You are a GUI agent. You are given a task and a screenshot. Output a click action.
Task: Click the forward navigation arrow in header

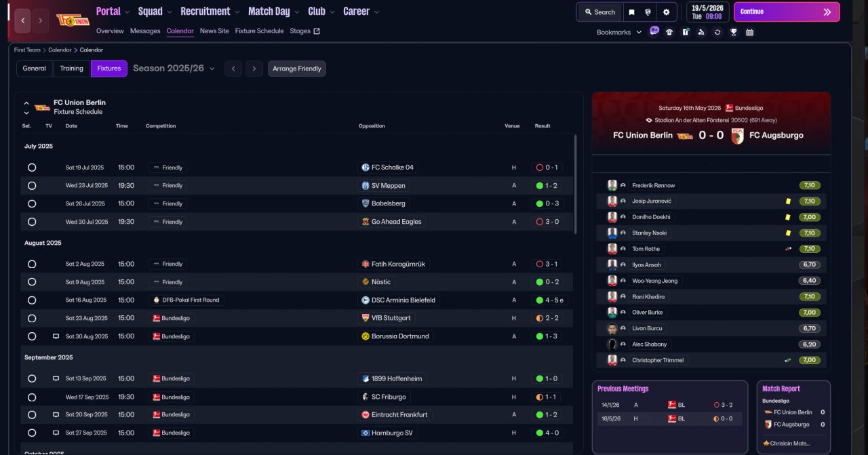click(x=41, y=20)
